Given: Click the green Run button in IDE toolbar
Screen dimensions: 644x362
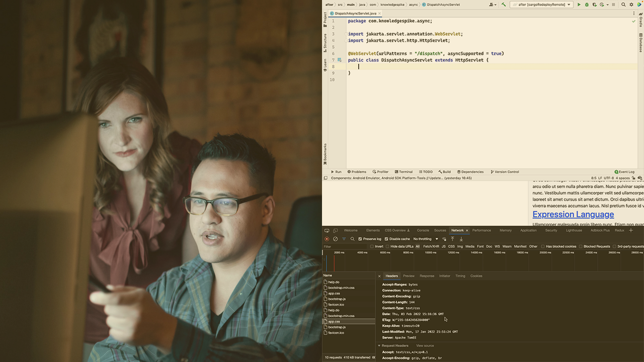Looking at the screenshot, I should pyautogui.click(x=579, y=5).
